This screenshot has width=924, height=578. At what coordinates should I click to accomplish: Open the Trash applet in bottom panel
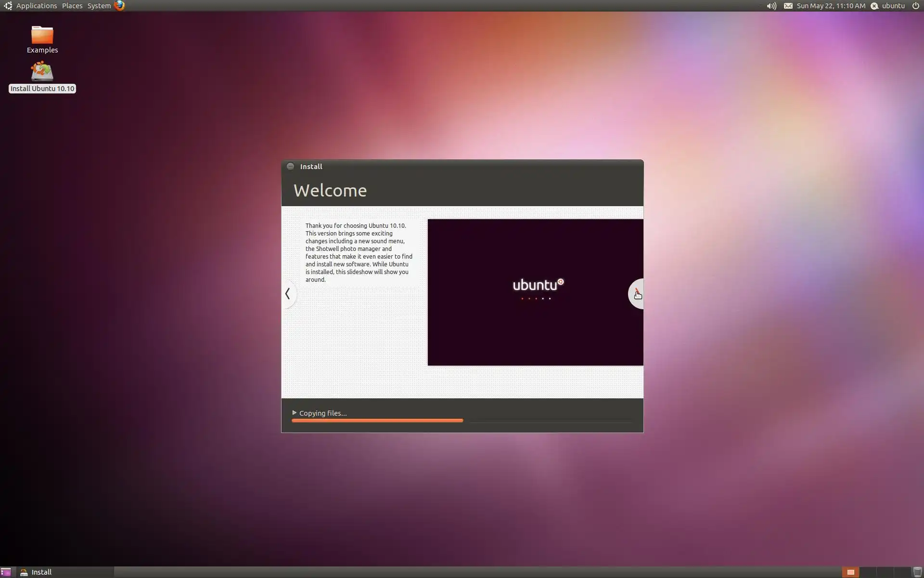click(x=917, y=572)
